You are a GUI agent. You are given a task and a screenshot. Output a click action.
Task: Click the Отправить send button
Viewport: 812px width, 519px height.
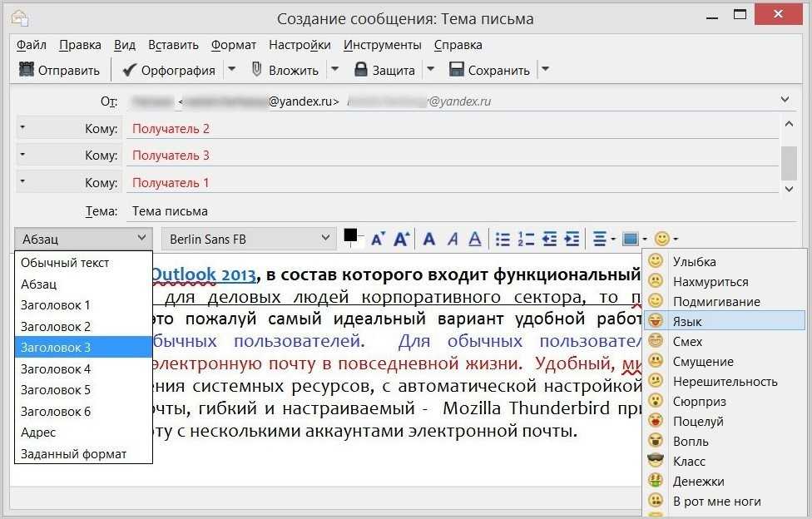[59, 70]
